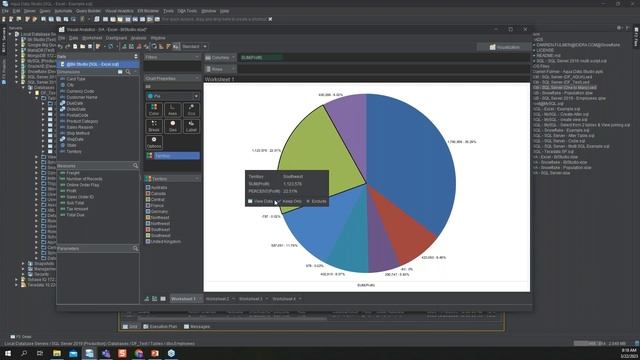
Task: Open the Rows shelf dropdown
Action: pos(233,69)
